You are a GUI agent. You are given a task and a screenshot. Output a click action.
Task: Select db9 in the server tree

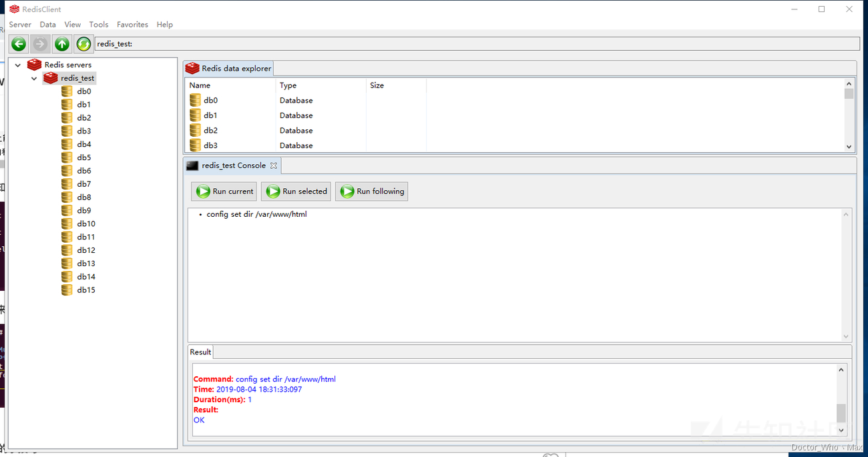(x=83, y=210)
